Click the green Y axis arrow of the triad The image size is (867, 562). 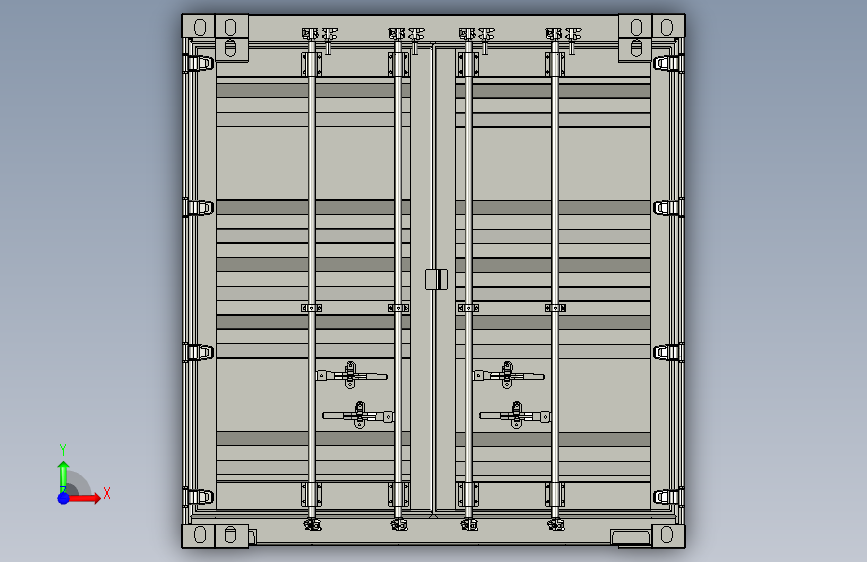64,476
